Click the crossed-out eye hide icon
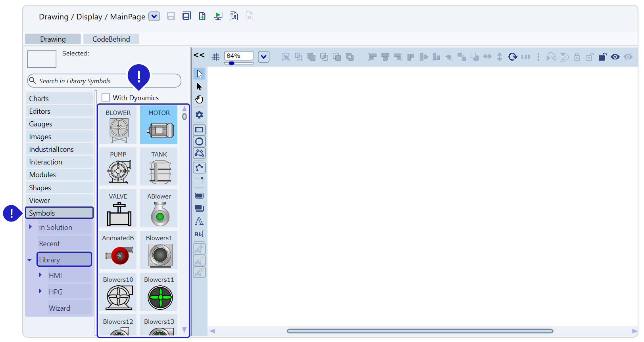This screenshot has width=644, height=342. 628,57
